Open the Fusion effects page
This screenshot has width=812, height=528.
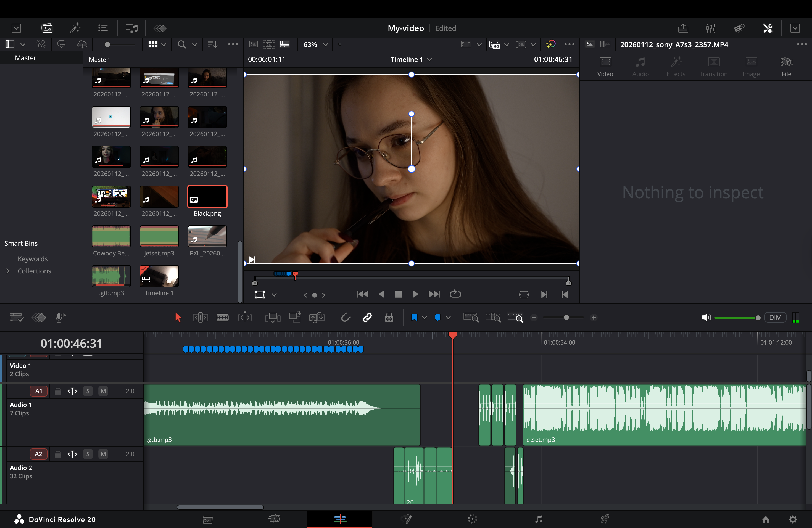point(406,519)
